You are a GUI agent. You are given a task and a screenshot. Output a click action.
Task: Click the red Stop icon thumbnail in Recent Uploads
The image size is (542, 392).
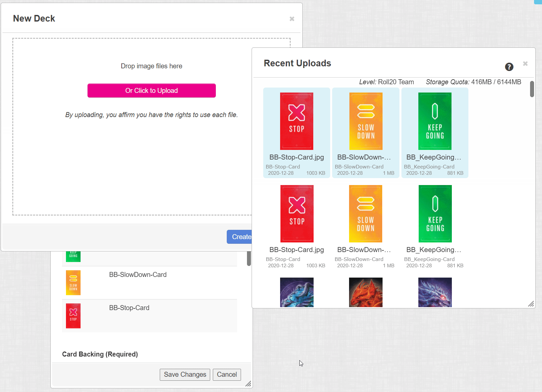pos(296,121)
